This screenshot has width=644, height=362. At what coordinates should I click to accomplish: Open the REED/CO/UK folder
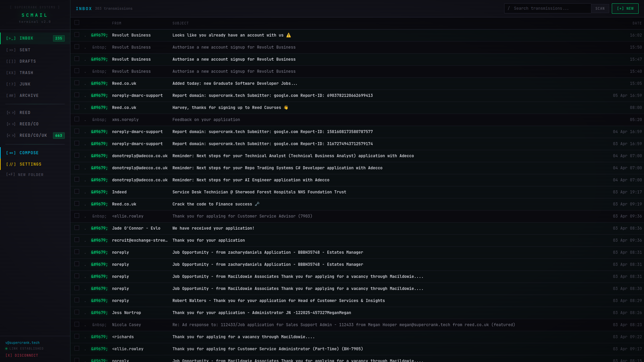click(x=35, y=135)
